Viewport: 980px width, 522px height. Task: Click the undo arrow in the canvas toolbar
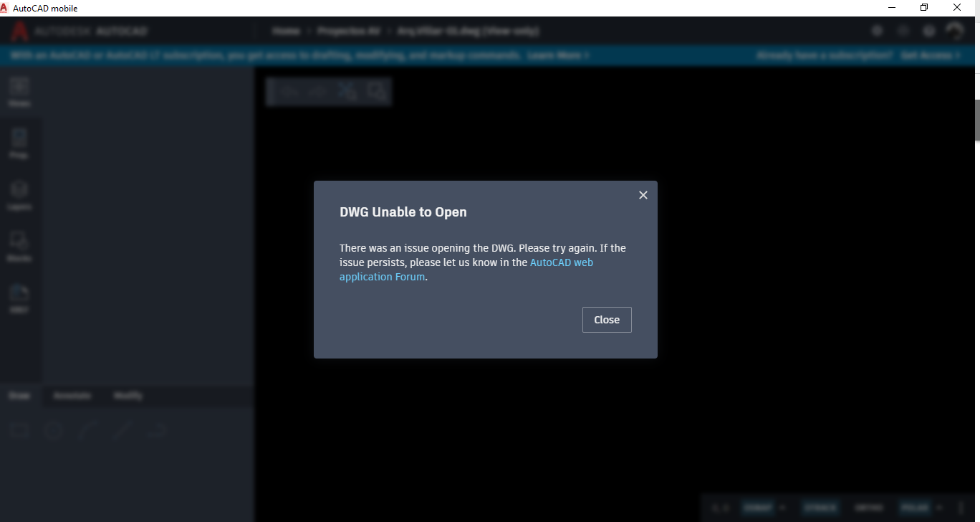pos(289,91)
